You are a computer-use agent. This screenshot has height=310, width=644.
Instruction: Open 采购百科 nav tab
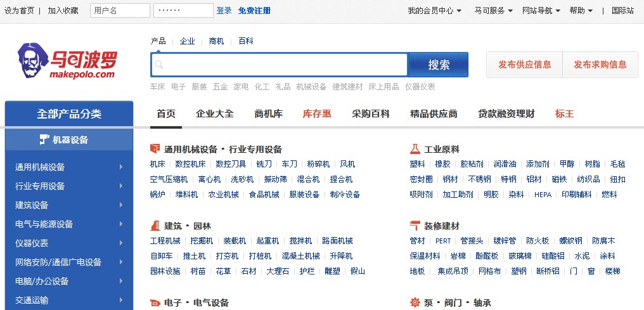click(371, 113)
